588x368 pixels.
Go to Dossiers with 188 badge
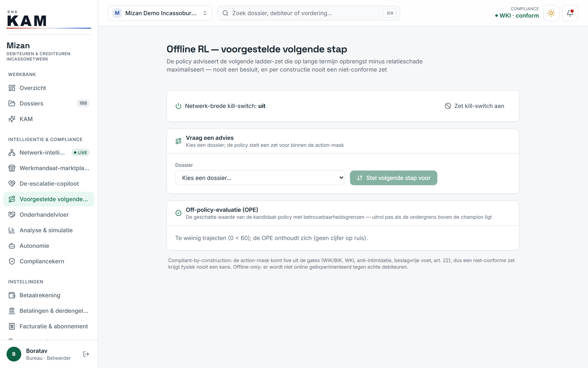pos(49,103)
